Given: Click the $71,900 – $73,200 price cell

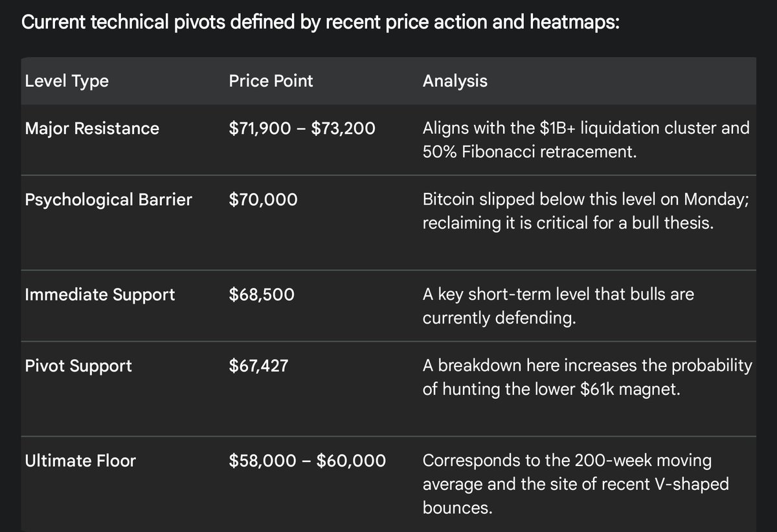Looking at the screenshot, I should [302, 128].
